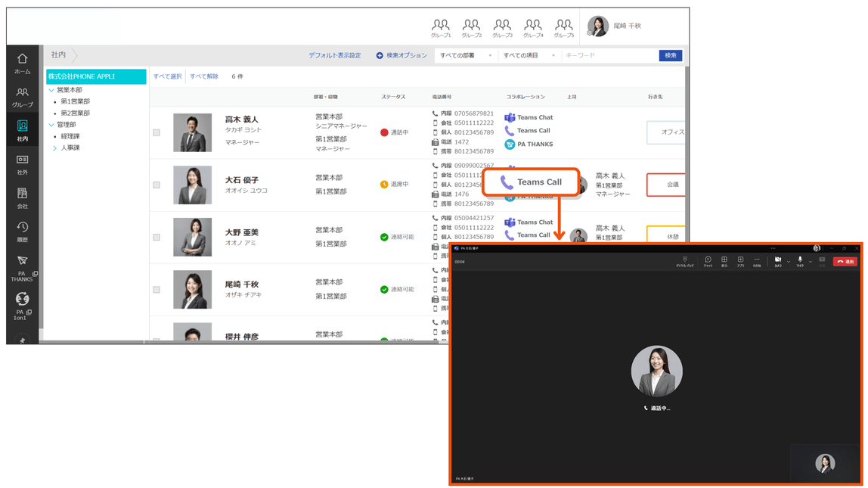Tick the checkbox for 大野 亜美

[x=157, y=238]
